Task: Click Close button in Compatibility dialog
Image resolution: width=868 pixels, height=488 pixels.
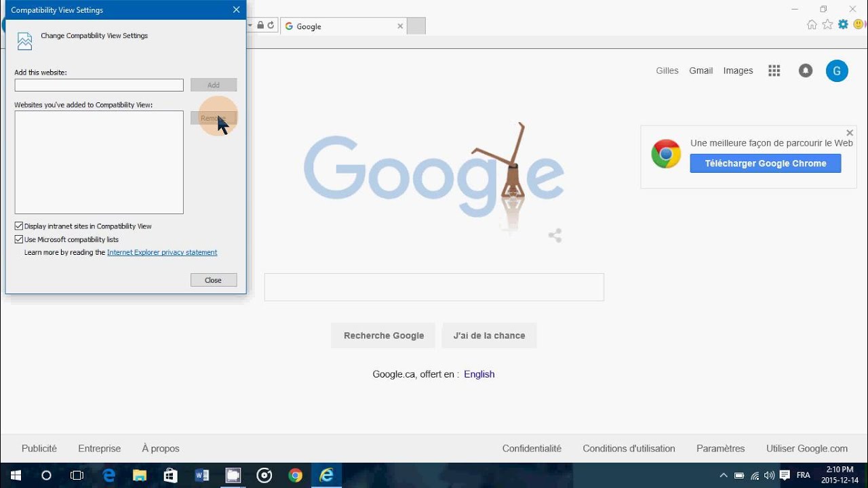Action: pos(214,280)
